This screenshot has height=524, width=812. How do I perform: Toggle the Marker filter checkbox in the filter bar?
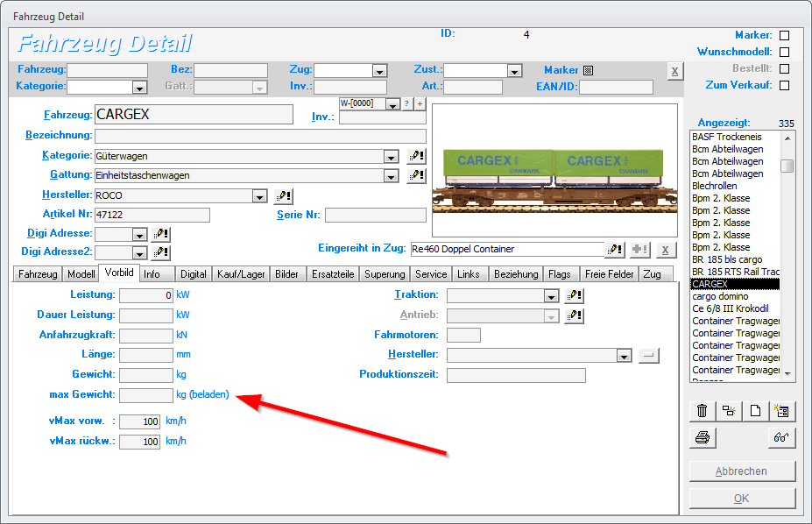[x=588, y=70]
